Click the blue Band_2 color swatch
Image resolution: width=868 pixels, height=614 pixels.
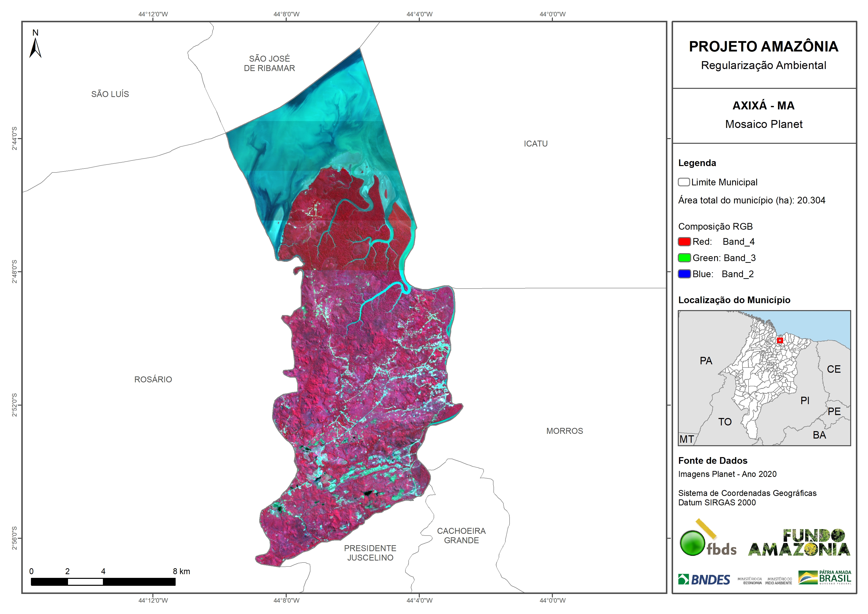point(684,274)
